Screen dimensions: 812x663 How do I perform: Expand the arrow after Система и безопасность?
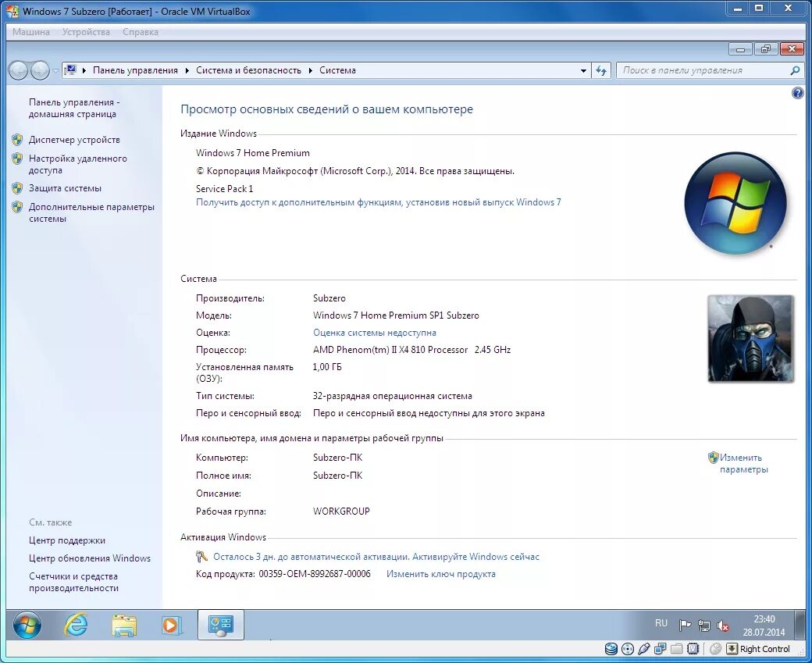pyautogui.click(x=310, y=70)
